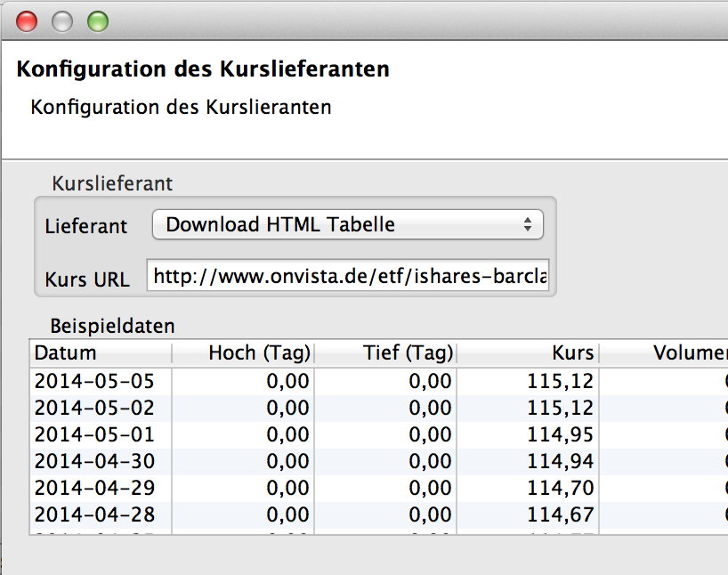The height and width of the screenshot is (575, 728).
Task: Click the Kurs value 114,95
Action: (x=559, y=435)
